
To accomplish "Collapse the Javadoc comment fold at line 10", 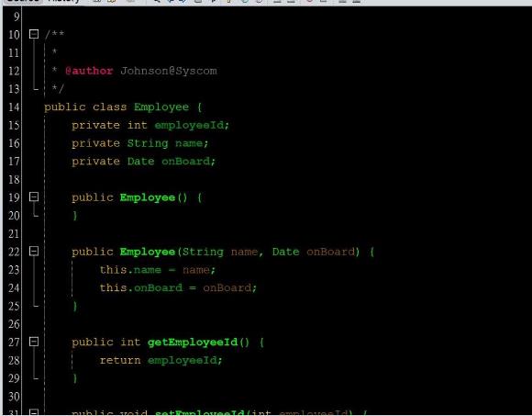I will click(x=34, y=34).
